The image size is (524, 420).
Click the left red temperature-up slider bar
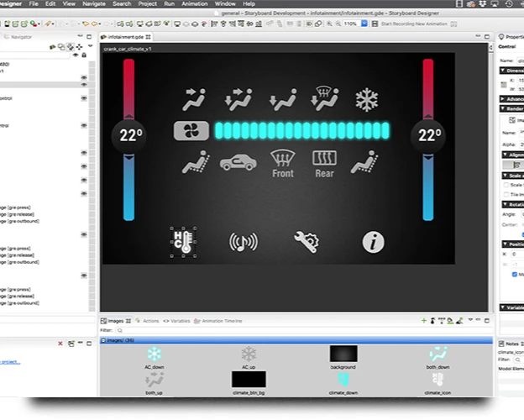pyautogui.click(x=129, y=89)
